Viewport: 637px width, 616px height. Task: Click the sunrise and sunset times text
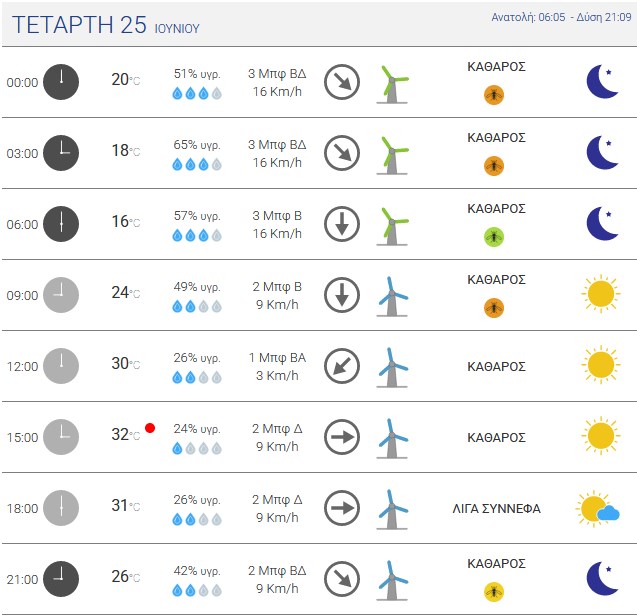point(561,17)
